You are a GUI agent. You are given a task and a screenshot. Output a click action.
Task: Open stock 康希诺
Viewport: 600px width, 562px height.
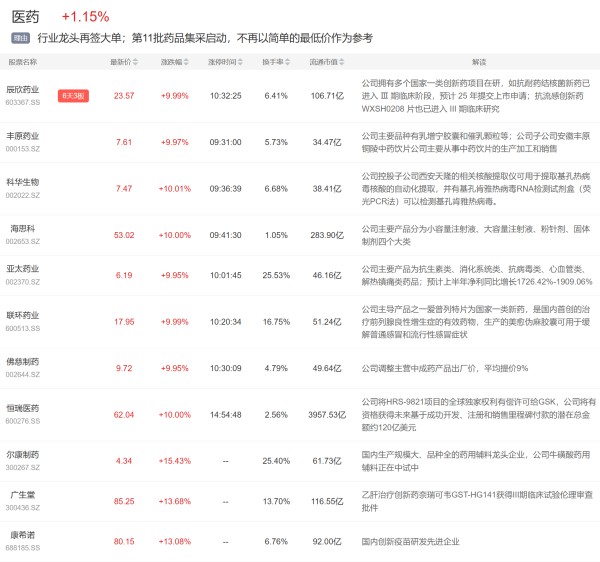click(x=23, y=535)
